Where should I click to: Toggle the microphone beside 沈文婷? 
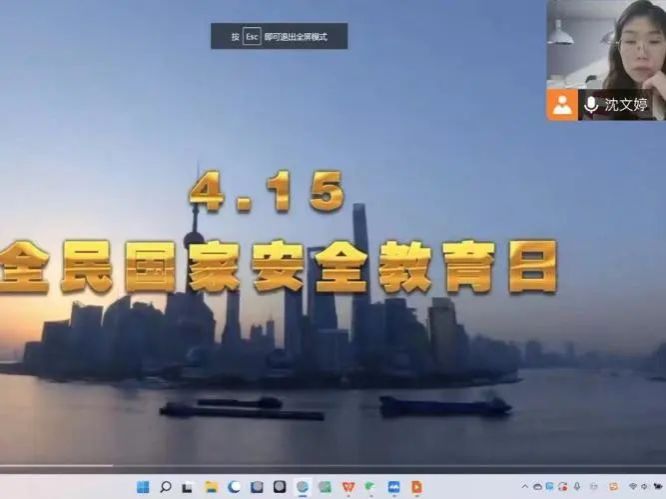coord(591,104)
